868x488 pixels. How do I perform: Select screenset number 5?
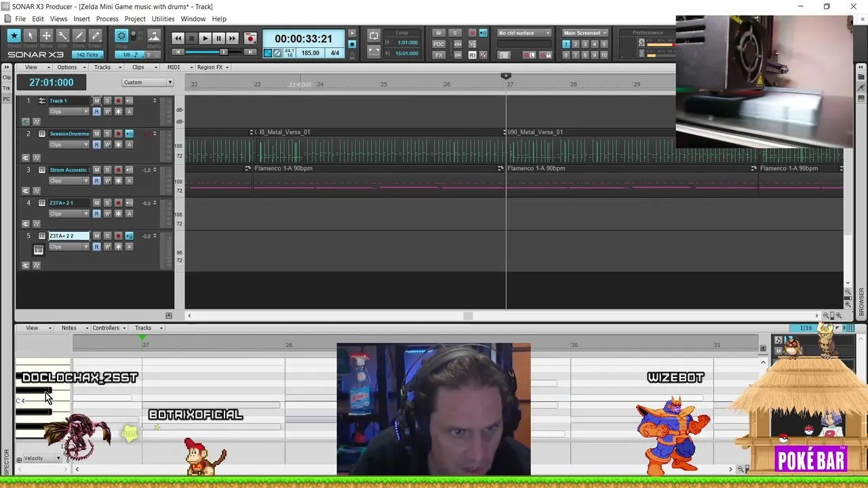[604, 44]
